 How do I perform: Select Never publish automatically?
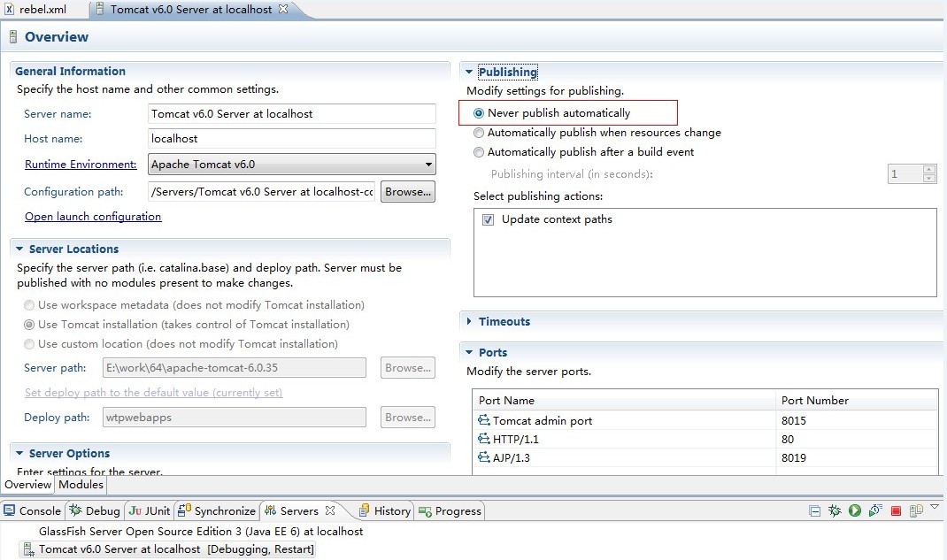(x=479, y=113)
